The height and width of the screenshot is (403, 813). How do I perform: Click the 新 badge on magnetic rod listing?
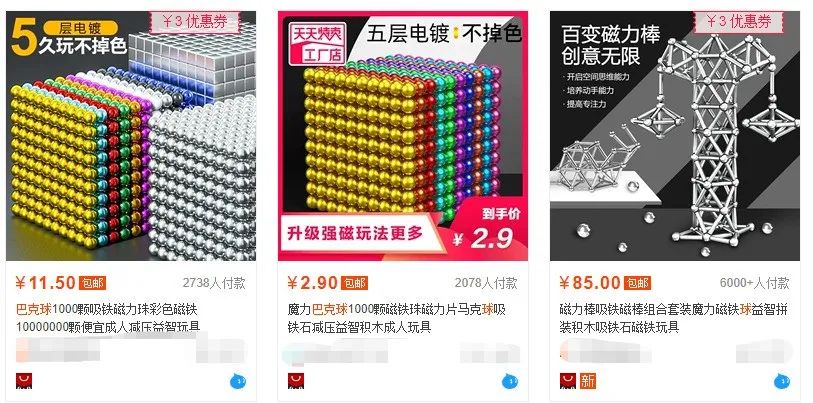588,380
